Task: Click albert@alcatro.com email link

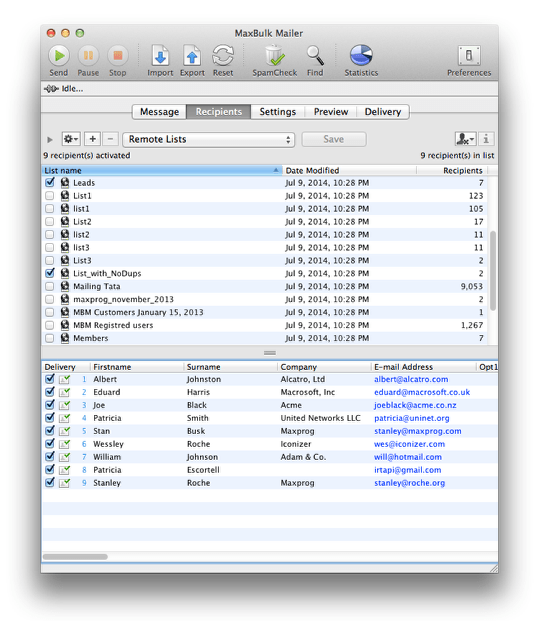Action: tap(411, 379)
